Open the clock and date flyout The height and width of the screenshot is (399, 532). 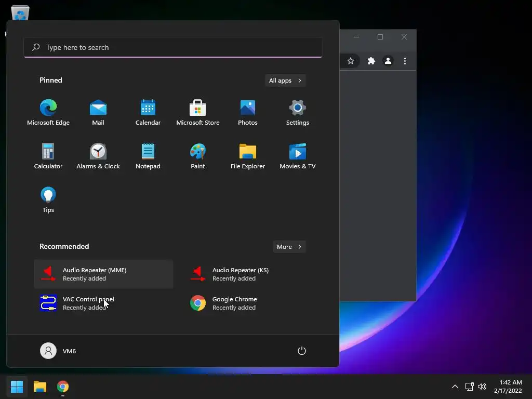tap(508, 387)
